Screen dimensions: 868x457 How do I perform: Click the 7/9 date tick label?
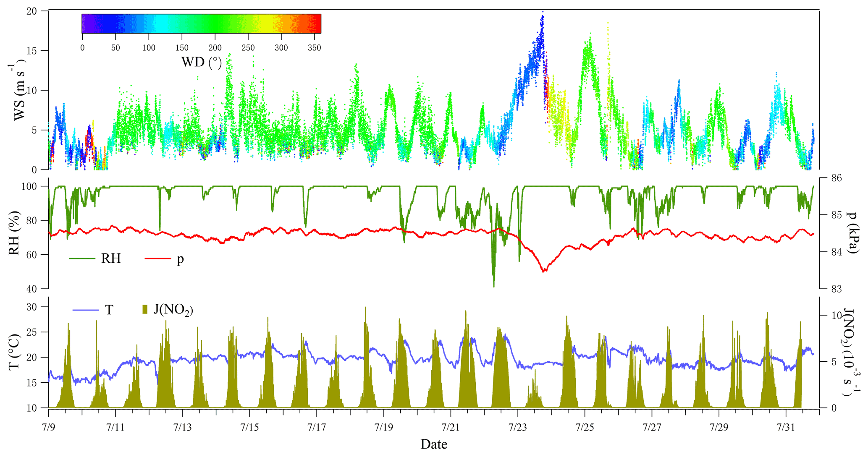[x=48, y=428]
